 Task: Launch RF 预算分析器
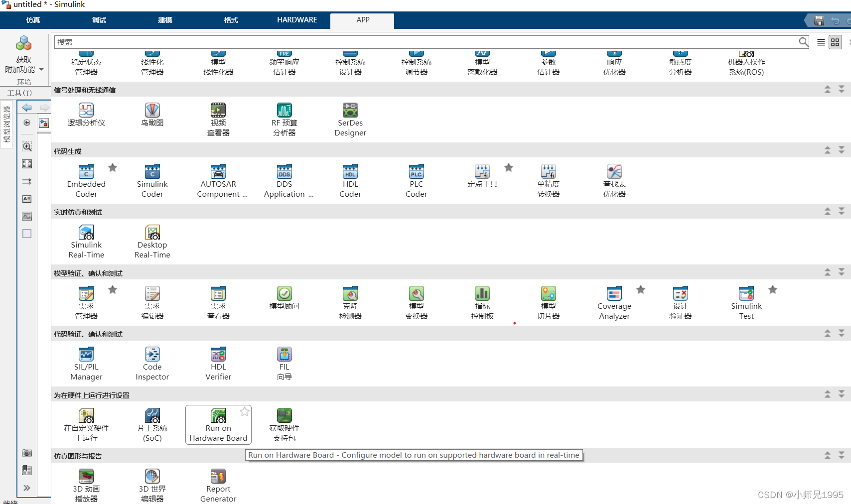[x=284, y=120]
